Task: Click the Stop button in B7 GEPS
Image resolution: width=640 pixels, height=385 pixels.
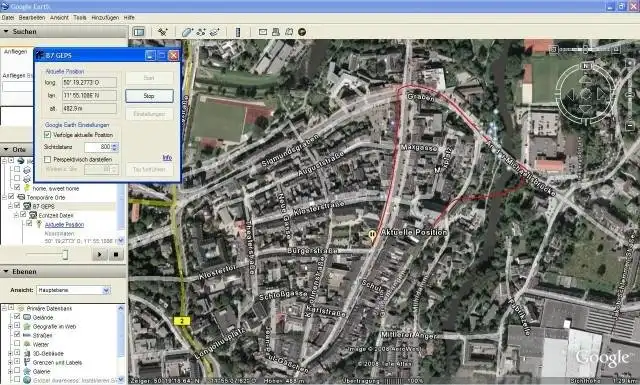Action: [149, 96]
